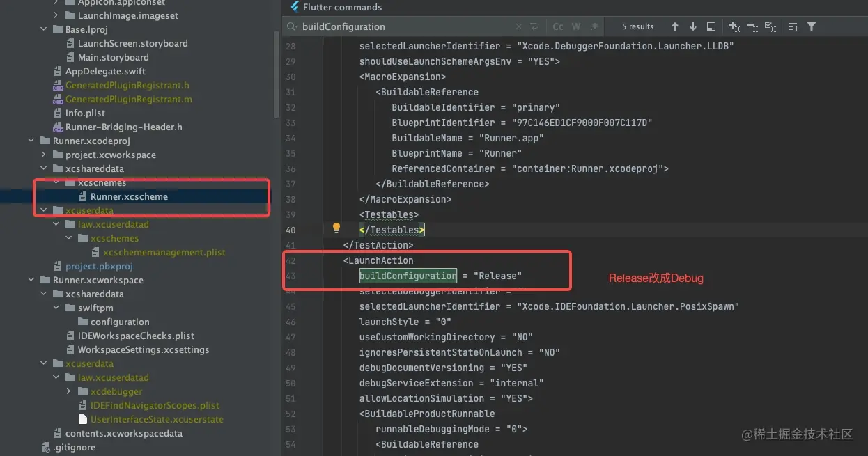Click the xcschememanagement.plist file icon
This screenshot has height=456, width=868.
tap(96, 252)
